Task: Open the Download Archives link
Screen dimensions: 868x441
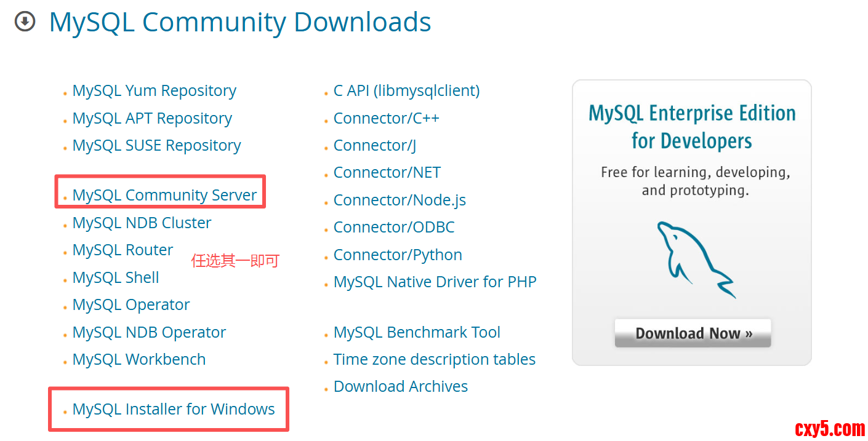Action: [x=401, y=387]
